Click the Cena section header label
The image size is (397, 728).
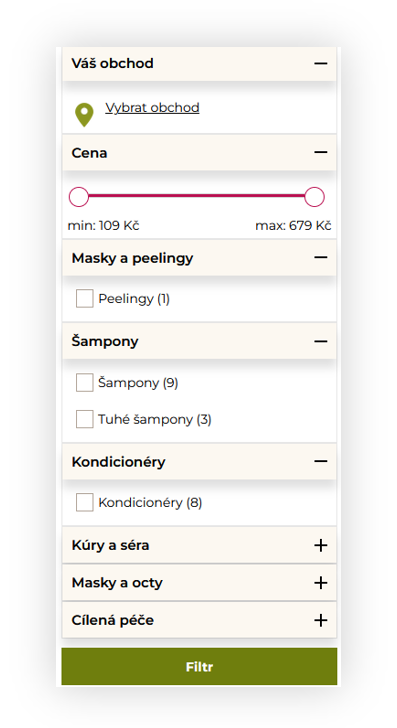(x=89, y=153)
